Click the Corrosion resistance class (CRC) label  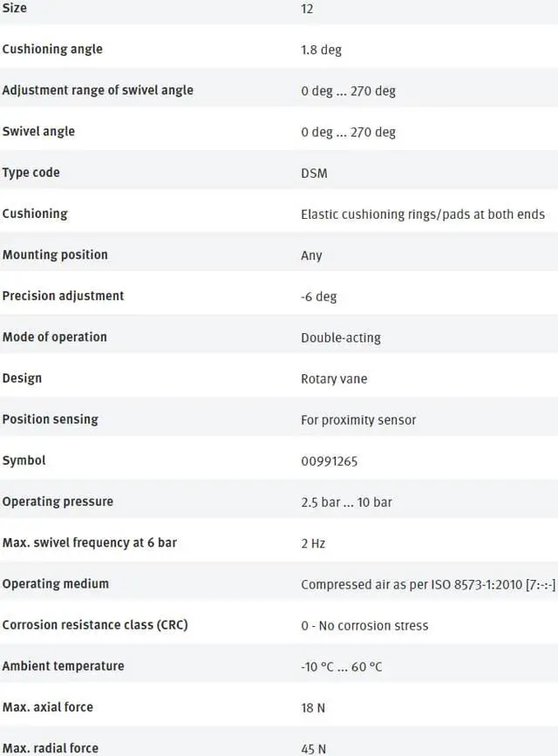click(x=95, y=625)
